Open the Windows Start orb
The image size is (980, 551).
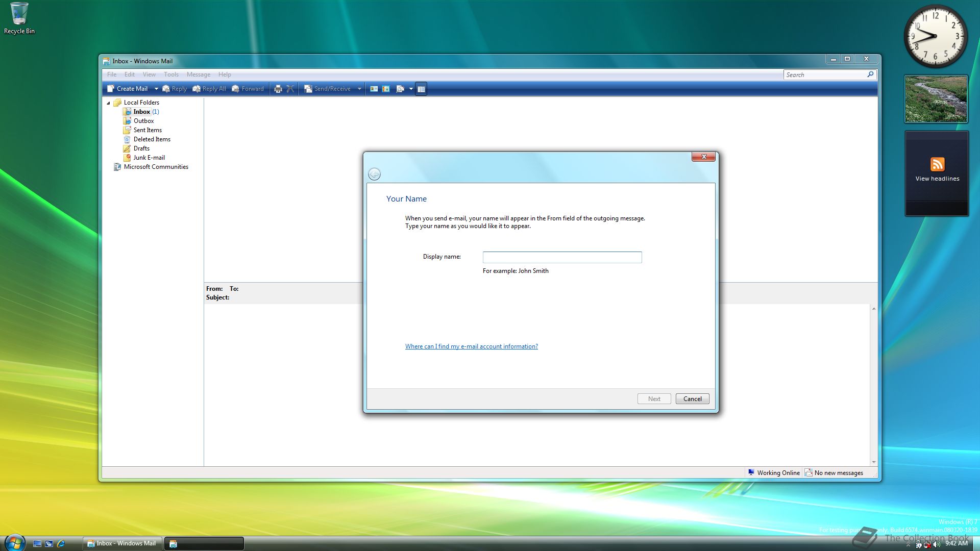15,543
